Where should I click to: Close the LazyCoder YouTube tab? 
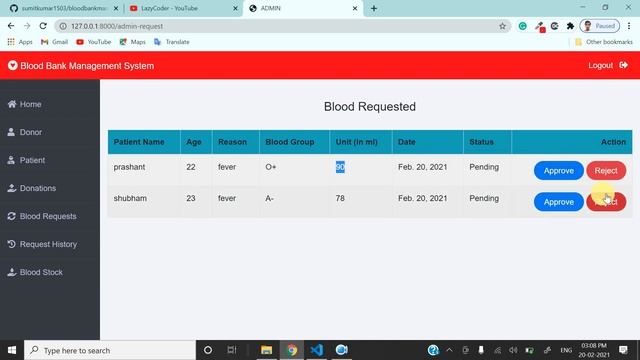coord(235,8)
